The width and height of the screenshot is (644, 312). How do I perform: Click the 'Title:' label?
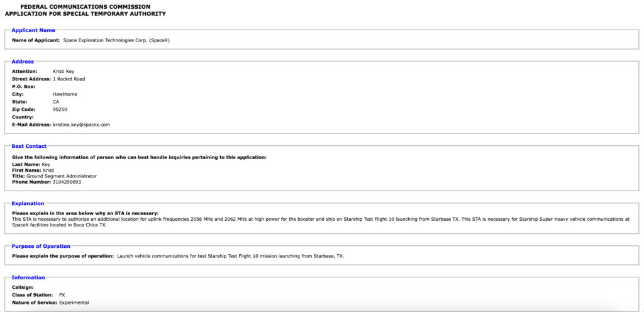coord(18,176)
